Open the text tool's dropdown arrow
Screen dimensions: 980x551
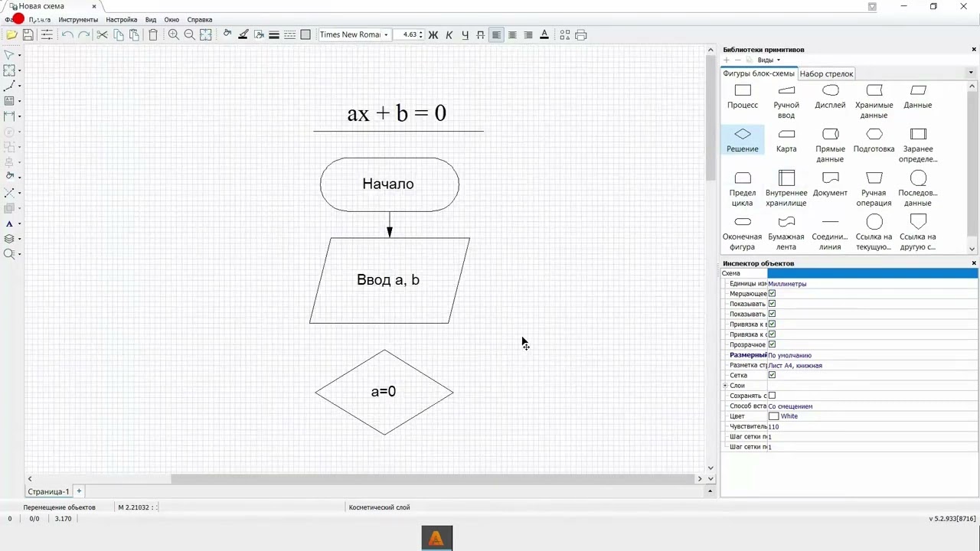click(19, 223)
